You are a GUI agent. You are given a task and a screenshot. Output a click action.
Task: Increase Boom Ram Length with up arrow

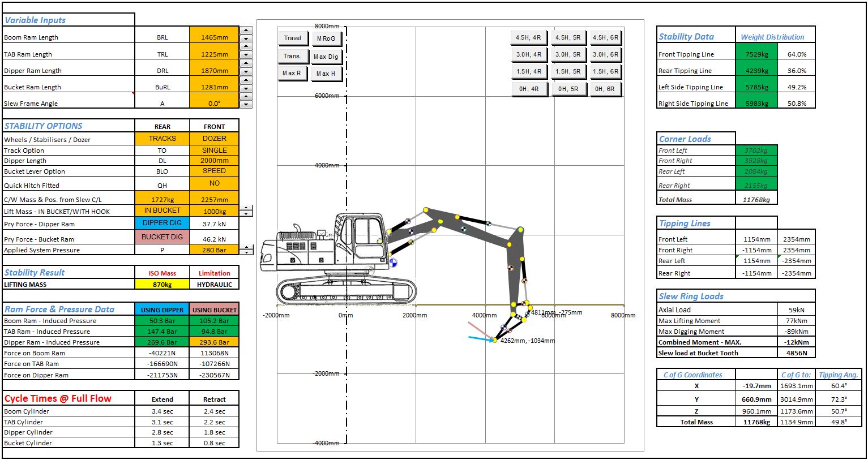click(246, 31)
